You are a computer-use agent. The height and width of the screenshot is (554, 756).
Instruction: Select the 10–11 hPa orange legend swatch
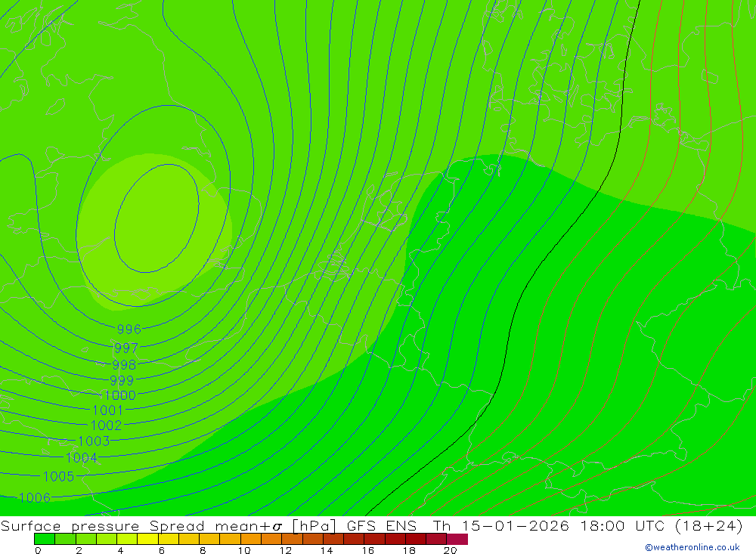point(251,539)
